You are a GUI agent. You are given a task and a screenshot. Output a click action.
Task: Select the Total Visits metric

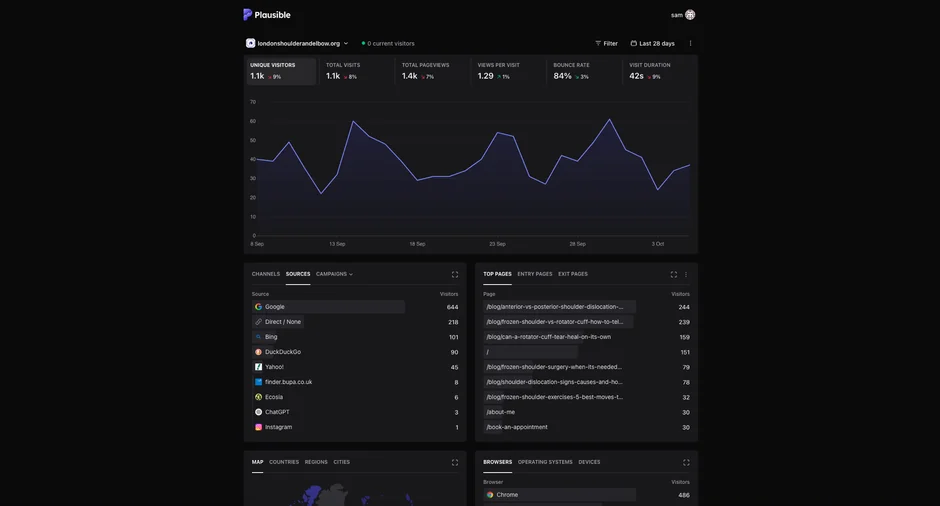(x=356, y=71)
